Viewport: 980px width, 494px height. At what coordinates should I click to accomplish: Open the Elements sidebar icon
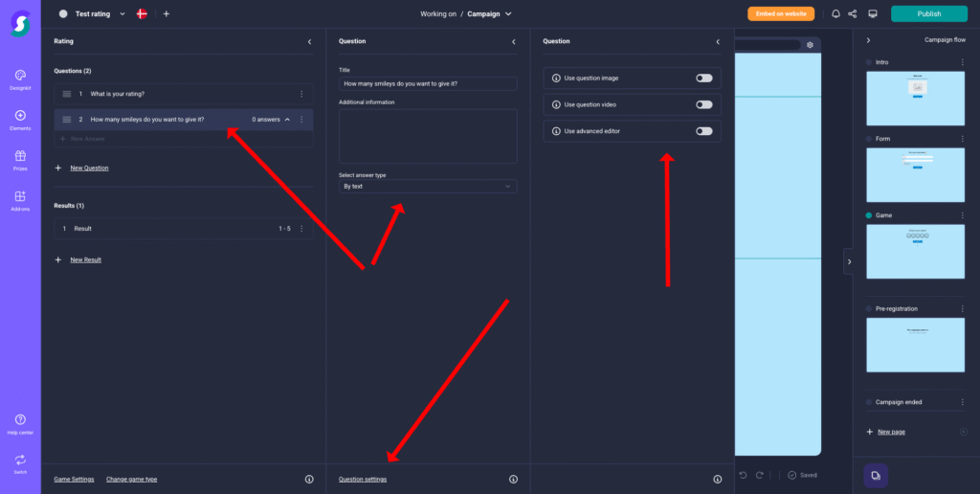20,116
